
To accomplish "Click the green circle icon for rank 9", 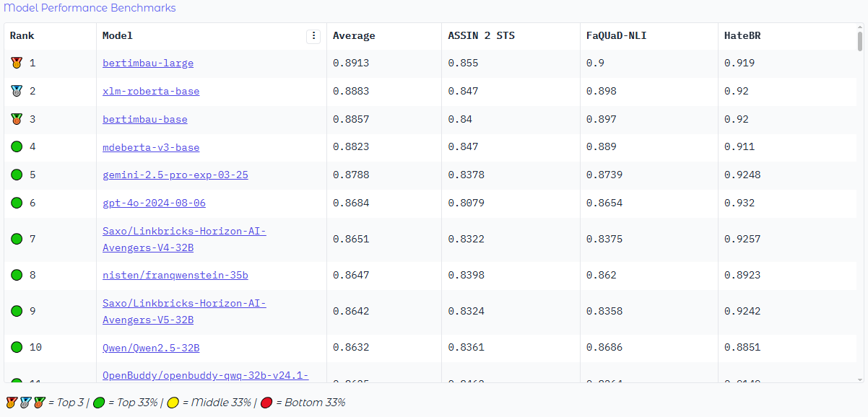I will click(x=17, y=311).
